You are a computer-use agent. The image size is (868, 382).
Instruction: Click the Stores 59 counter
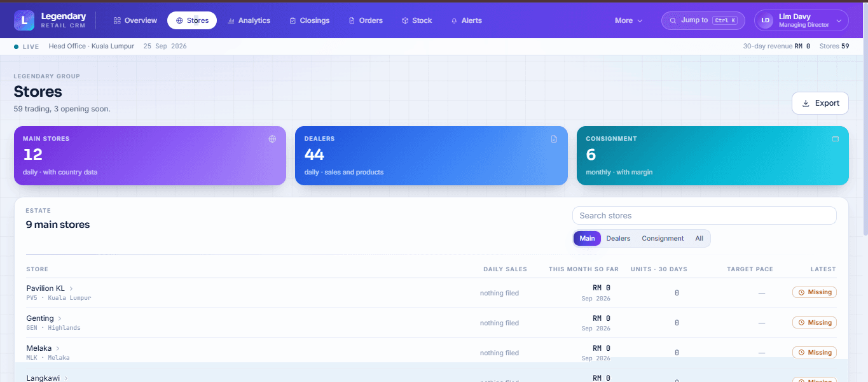pos(834,46)
